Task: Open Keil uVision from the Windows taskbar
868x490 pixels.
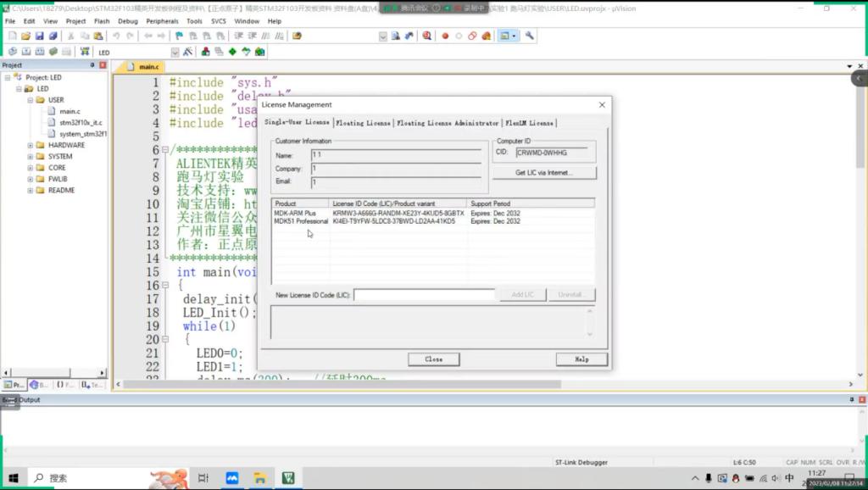Action: pyautogui.click(x=288, y=478)
